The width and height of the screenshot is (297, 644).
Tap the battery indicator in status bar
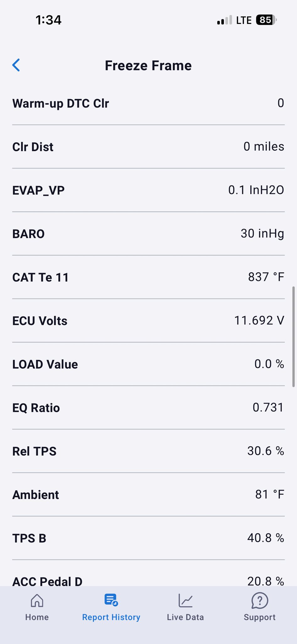(x=266, y=20)
